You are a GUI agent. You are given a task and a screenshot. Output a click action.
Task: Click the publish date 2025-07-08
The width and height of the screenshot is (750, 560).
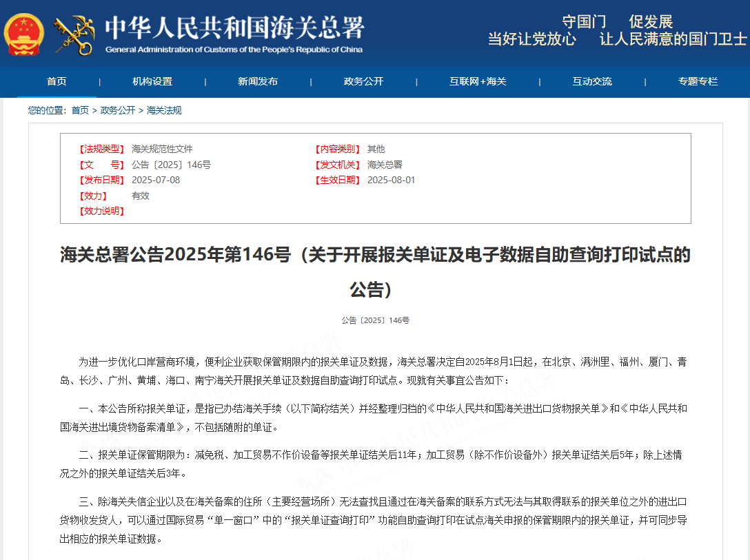click(x=156, y=180)
